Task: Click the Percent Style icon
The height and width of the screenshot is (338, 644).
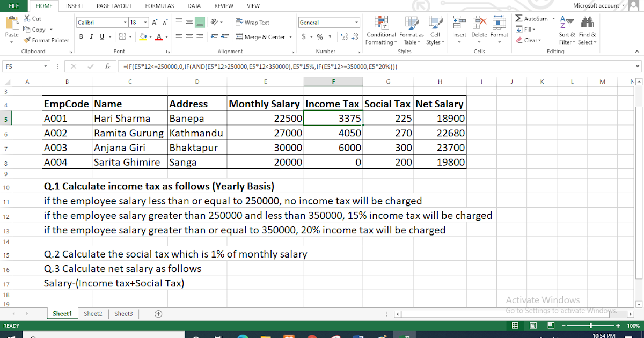Action: click(321, 37)
